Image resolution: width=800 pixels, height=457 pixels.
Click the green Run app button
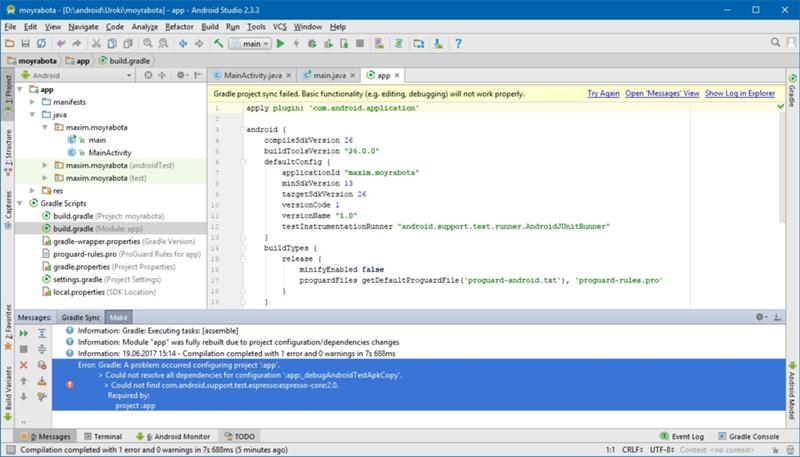pyautogui.click(x=282, y=44)
